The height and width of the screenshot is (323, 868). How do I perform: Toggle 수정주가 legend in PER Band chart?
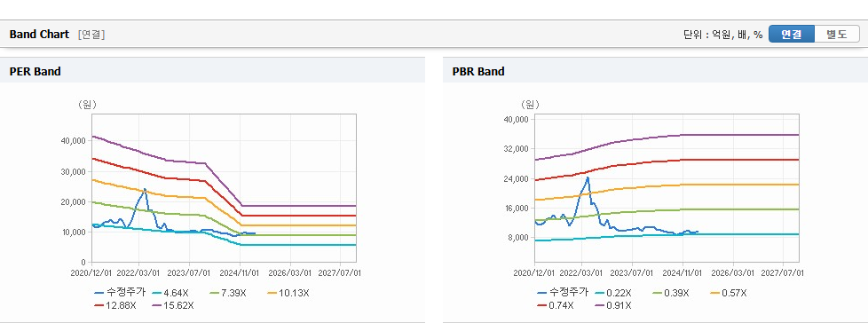pyautogui.click(x=120, y=293)
